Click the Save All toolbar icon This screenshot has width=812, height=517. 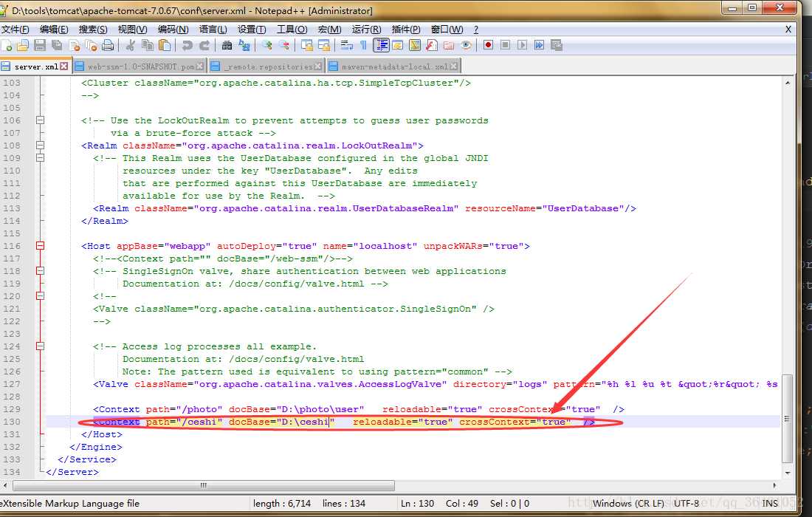click(x=57, y=46)
